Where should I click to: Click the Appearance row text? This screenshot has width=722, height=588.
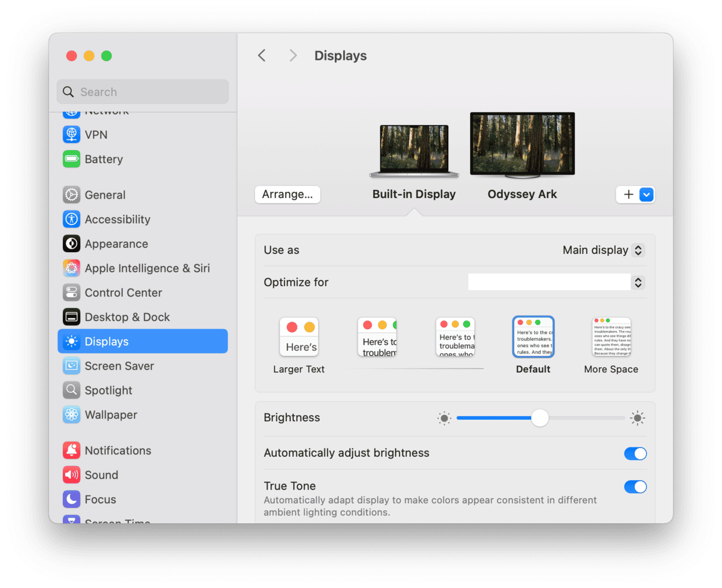[116, 244]
